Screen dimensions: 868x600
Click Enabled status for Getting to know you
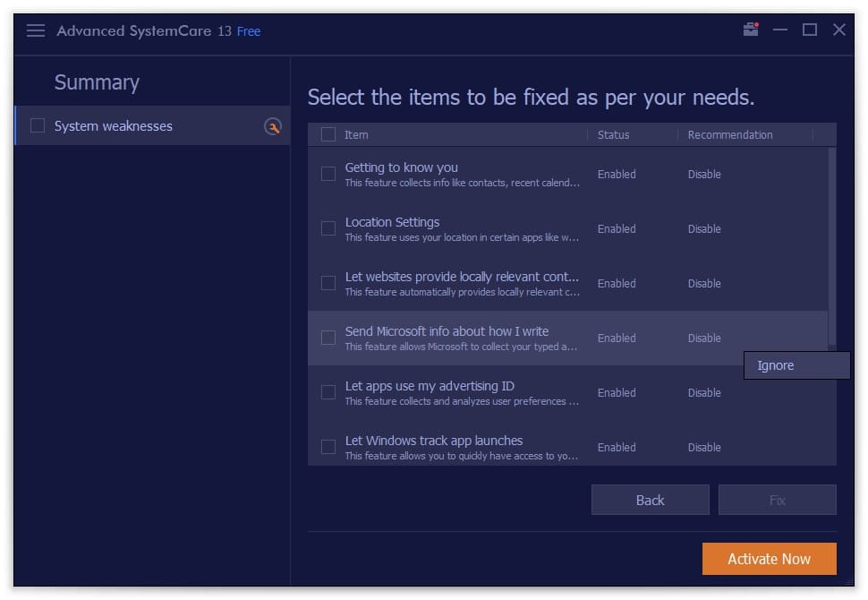click(617, 174)
